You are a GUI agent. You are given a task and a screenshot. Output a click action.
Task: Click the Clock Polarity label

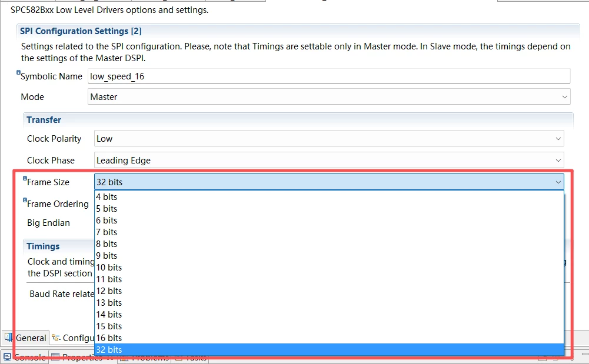(54, 139)
